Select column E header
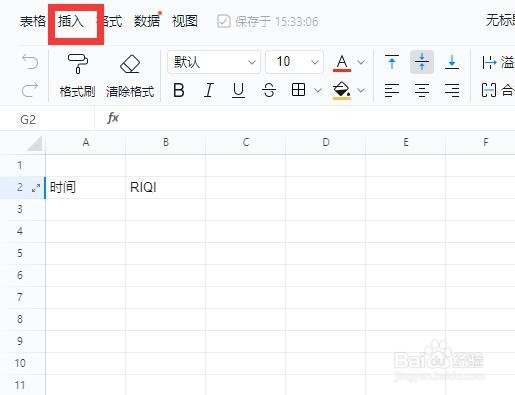The image size is (515, 395). (406, 143)
